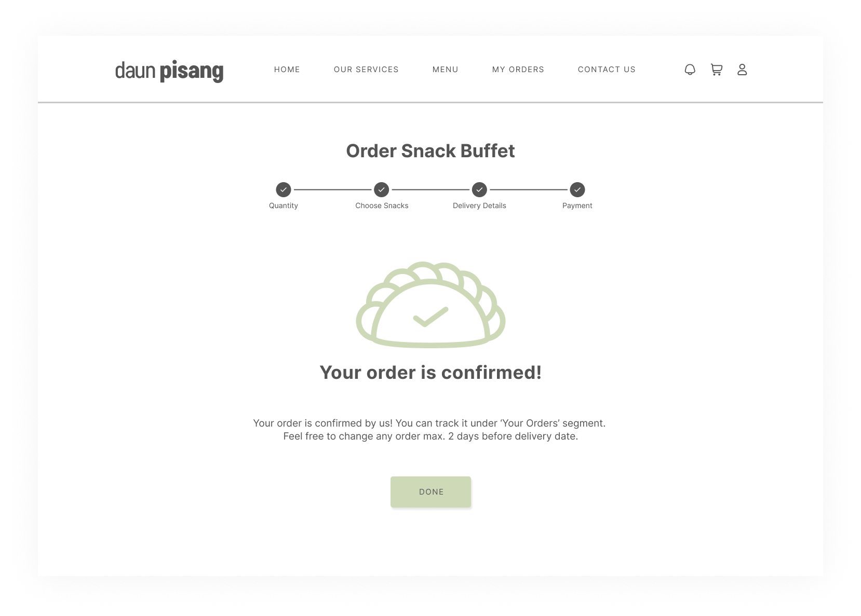This screenshot has height=616, width=861.
Task: Go to the Home page
Action: point(287,70)
